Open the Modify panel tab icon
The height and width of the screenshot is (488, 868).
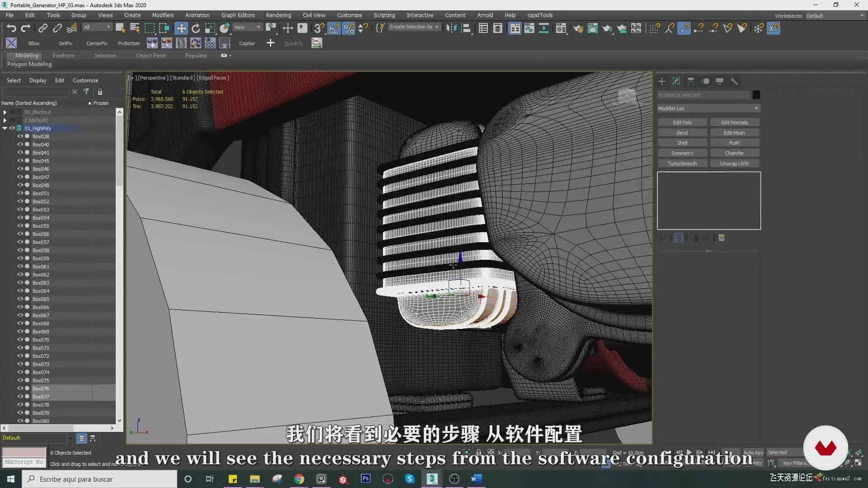coord(676,81)
